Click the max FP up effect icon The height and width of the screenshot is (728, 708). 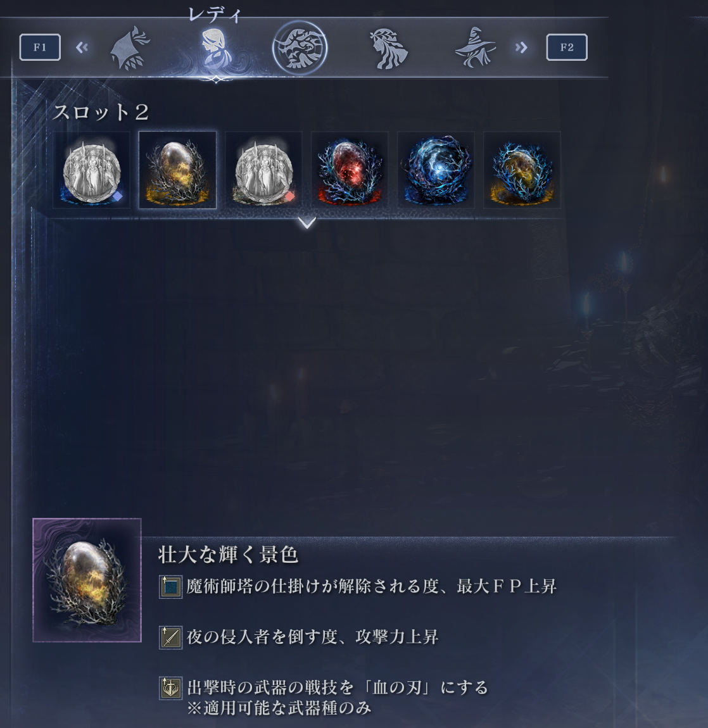pyautogui.click(x=170, y=587)
